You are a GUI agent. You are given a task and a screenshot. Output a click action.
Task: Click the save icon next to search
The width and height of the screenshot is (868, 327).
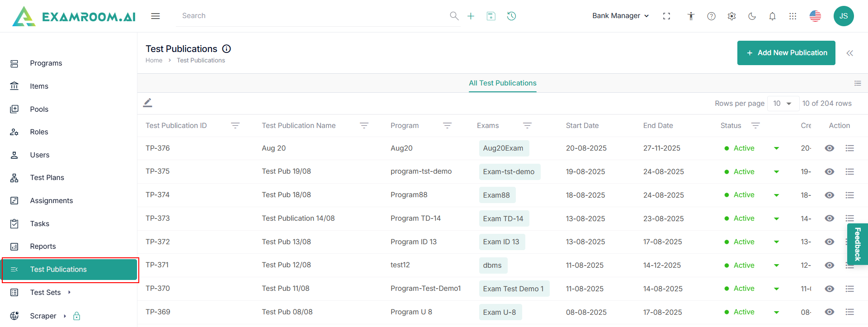491,16
